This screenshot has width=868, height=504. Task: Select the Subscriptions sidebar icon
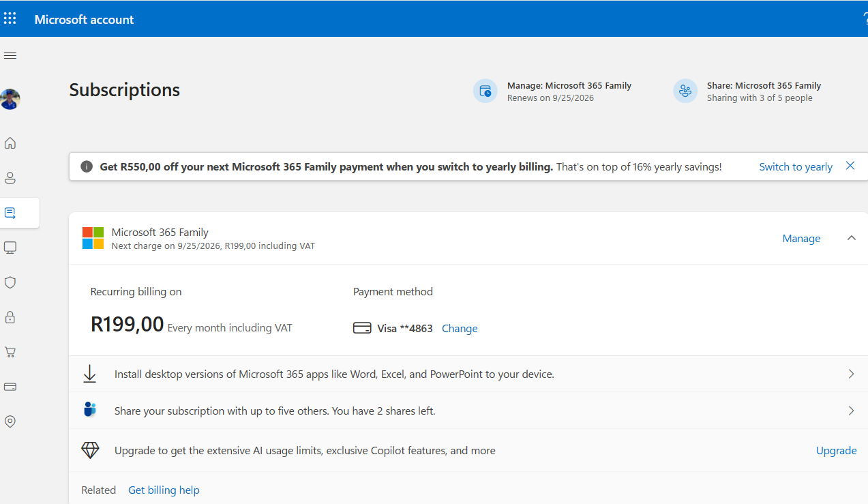pos(10,213)
